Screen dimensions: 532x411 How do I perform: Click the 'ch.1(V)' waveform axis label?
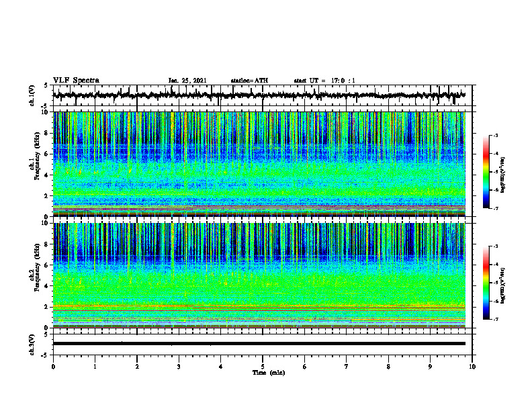[32, 95]
